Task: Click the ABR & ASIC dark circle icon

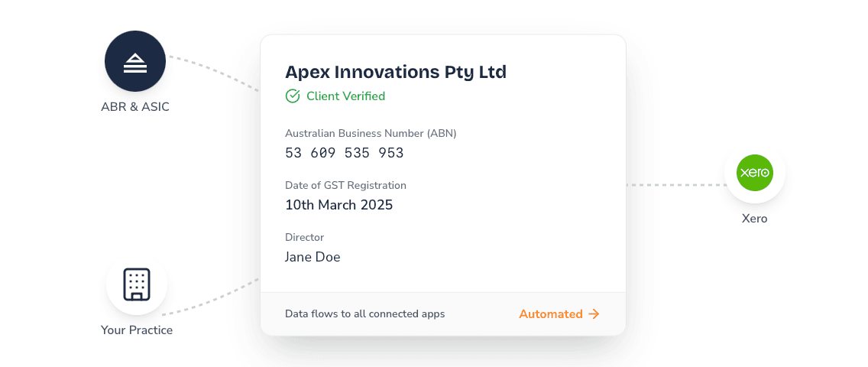Action: coord(135,61)
